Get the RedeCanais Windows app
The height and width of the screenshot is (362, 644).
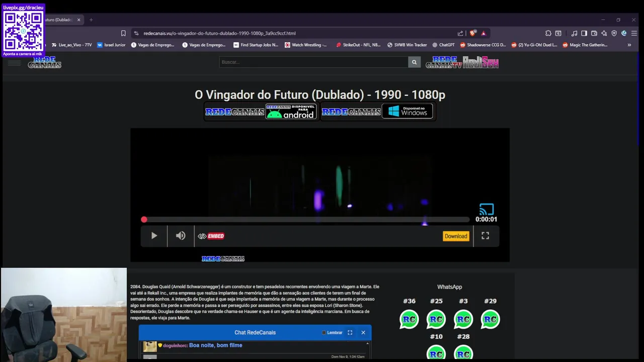pos(377,112)
